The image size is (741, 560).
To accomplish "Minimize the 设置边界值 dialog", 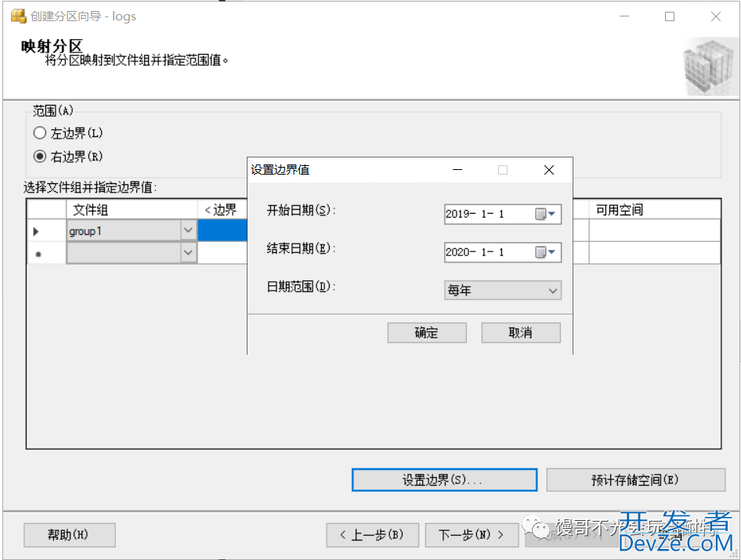I will coord(457,170).
